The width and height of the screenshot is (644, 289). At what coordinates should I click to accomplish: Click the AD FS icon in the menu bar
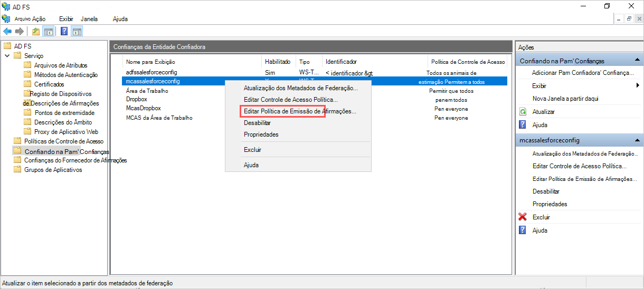pyautogui.click(x=6, y=18)
